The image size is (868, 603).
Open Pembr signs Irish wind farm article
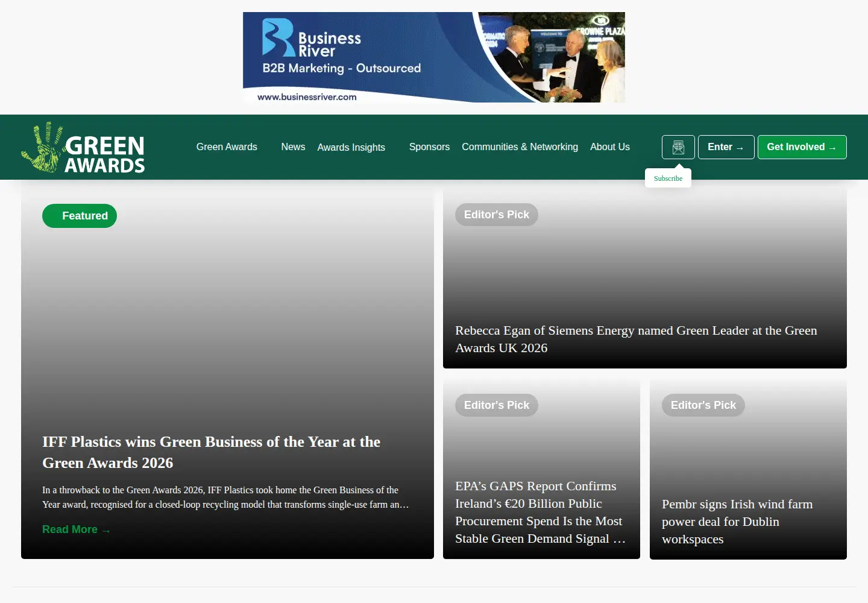[737, 522]
